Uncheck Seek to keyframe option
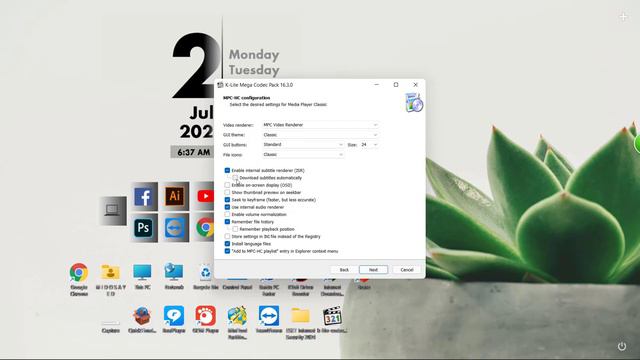Viewport: 640px width, 360px height. 227,200
